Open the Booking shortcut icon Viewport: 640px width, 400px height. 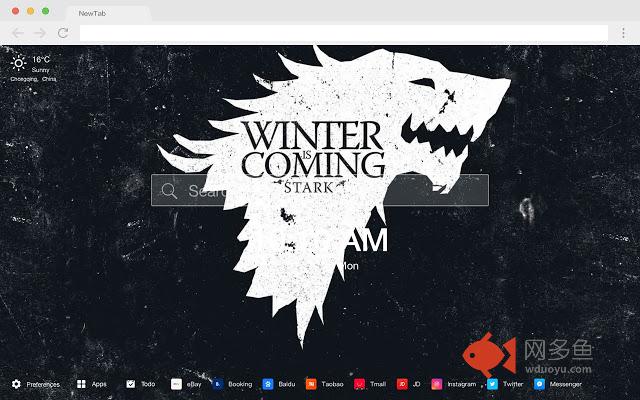(x=218, y=384)
